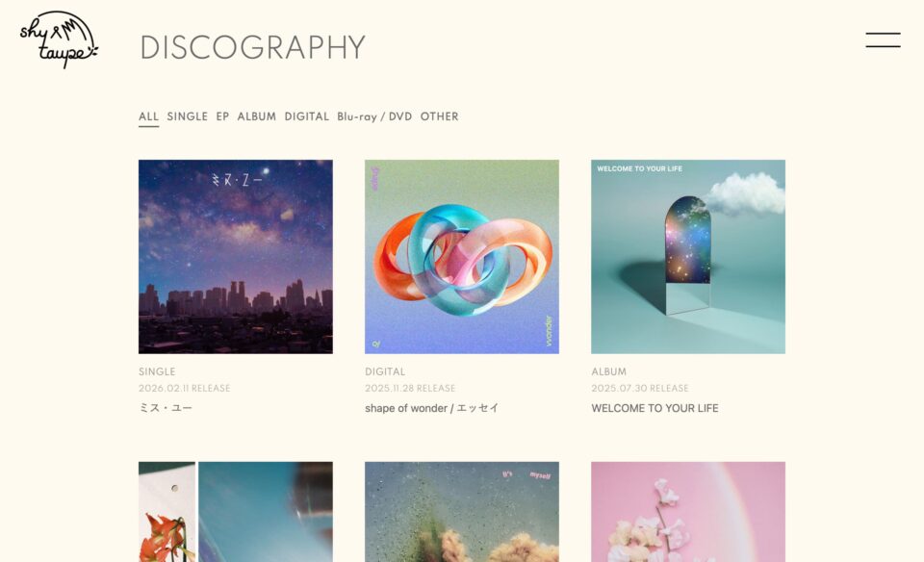924x562 pixels.
Task: Filter discography by SINGLE
Action: 188,116
